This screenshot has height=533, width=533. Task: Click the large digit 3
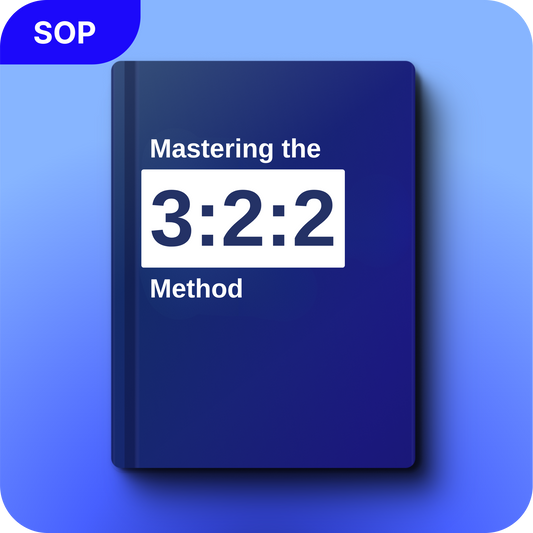click(x=171, y=218)
